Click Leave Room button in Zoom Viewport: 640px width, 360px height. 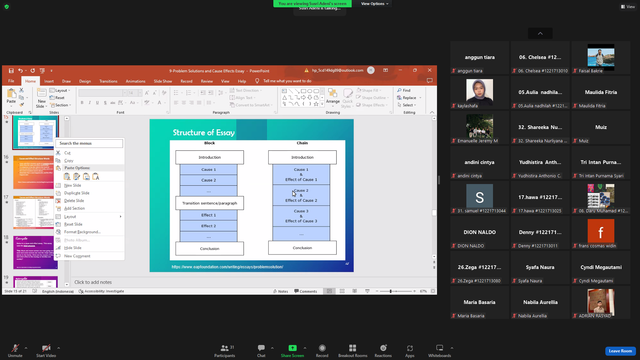620,351
